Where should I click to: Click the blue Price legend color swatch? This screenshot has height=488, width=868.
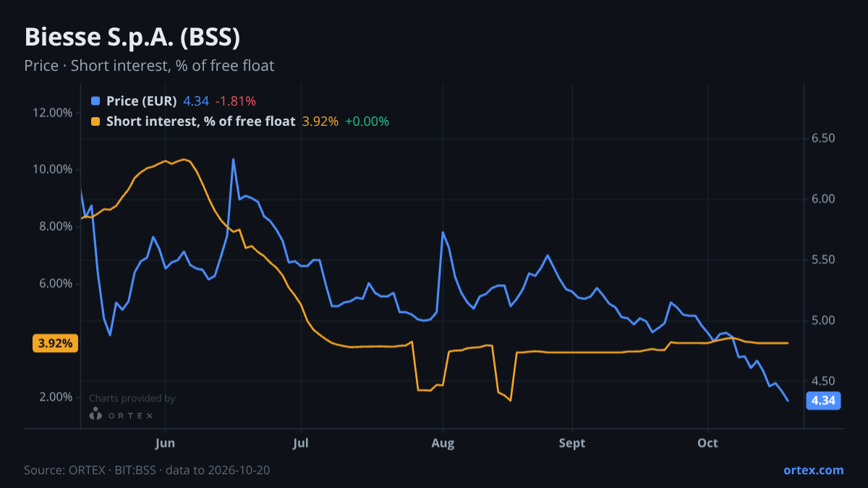95,101
